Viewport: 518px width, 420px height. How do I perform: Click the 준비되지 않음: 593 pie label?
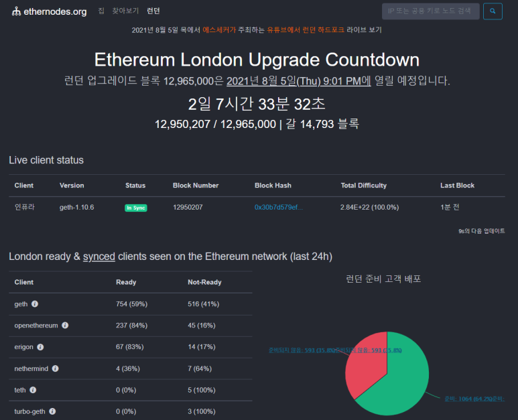[x=302, y=350]
